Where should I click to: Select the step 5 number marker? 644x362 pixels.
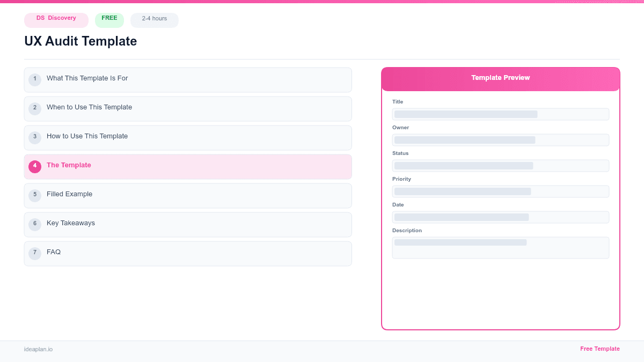click(x=35, y=195)
